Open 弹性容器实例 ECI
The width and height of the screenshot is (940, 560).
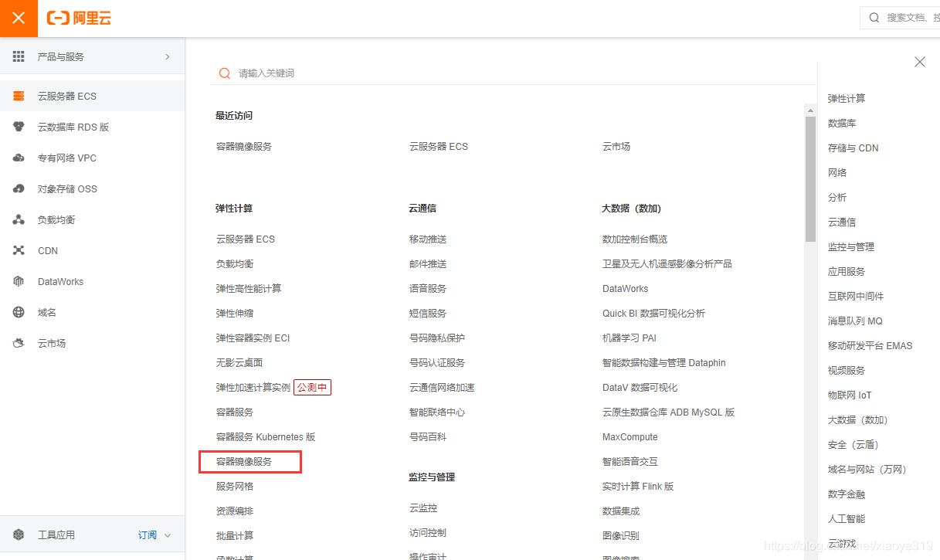coord(253,338)
